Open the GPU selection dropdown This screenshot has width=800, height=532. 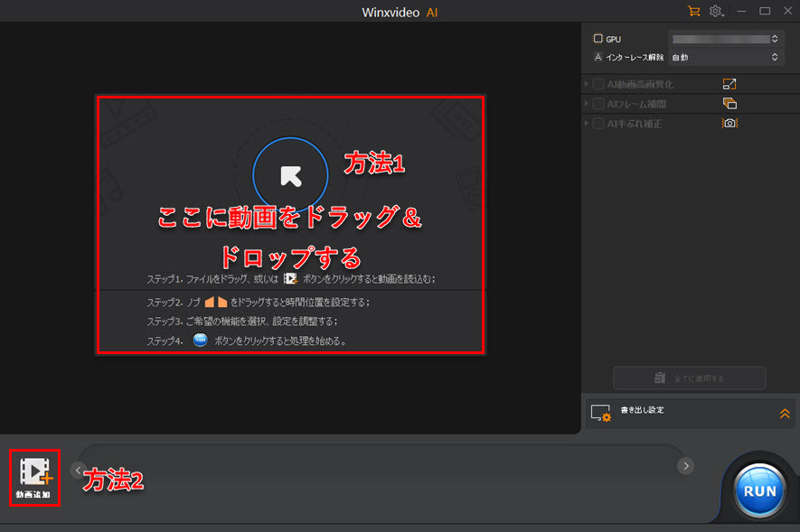[x=725, y=39]
